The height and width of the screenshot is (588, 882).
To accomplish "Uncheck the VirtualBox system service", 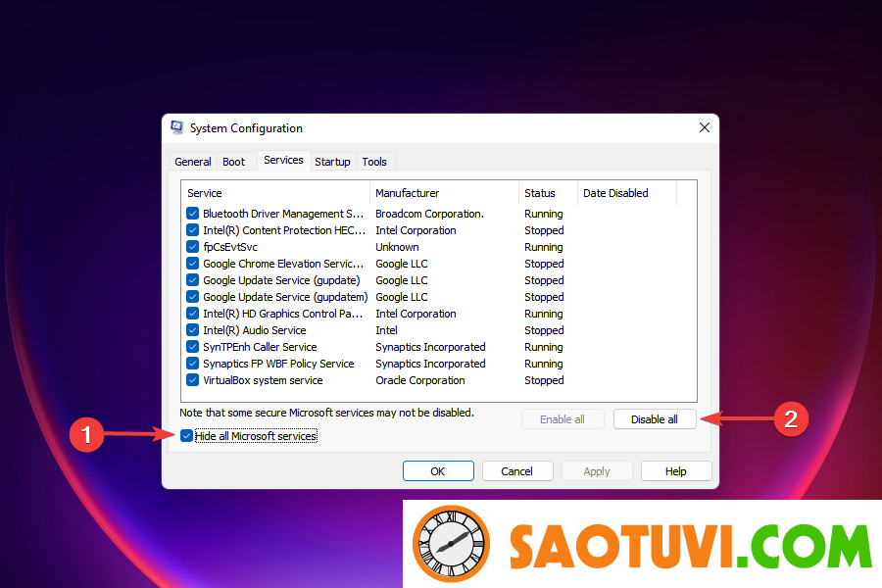I will [x=192, y=379].
